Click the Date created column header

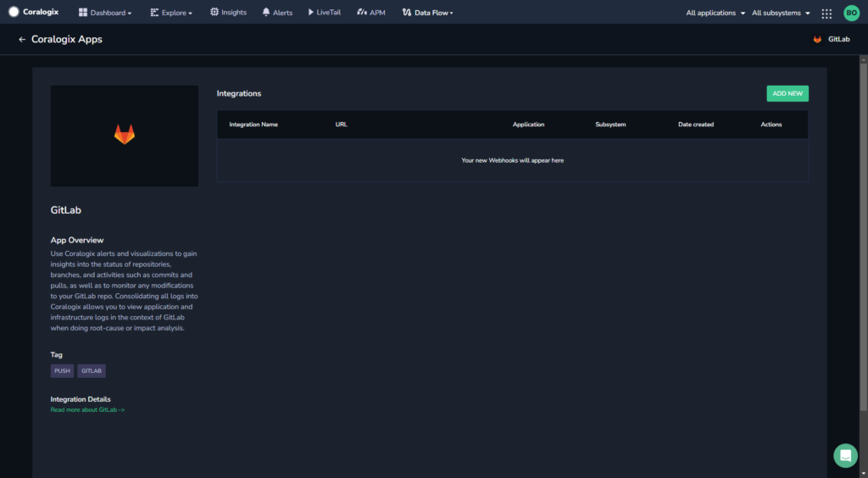point(696,125)
